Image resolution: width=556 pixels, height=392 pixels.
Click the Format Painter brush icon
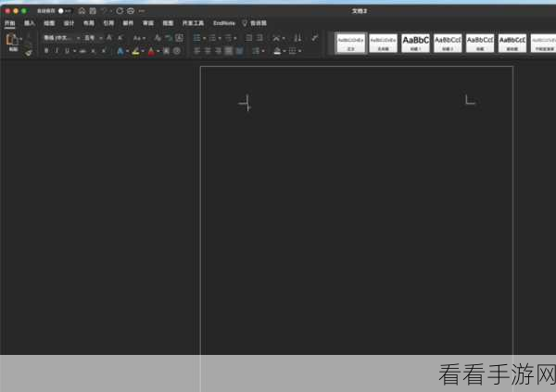coord(29,53)
